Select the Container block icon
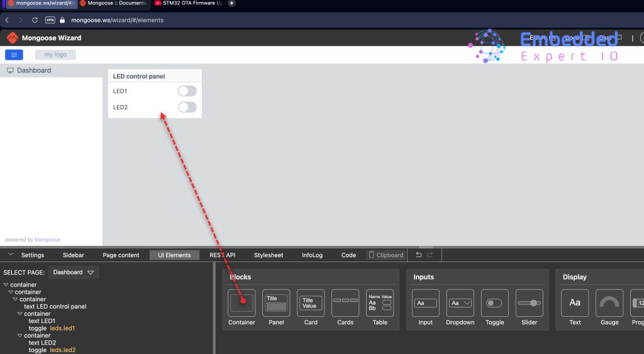 click(x=241, y=303)
